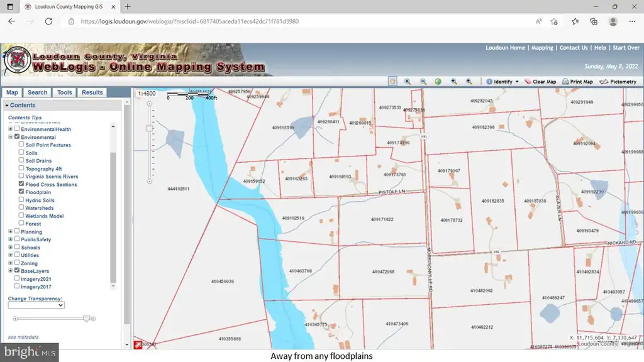Click map zoom slider minus button

150,182
